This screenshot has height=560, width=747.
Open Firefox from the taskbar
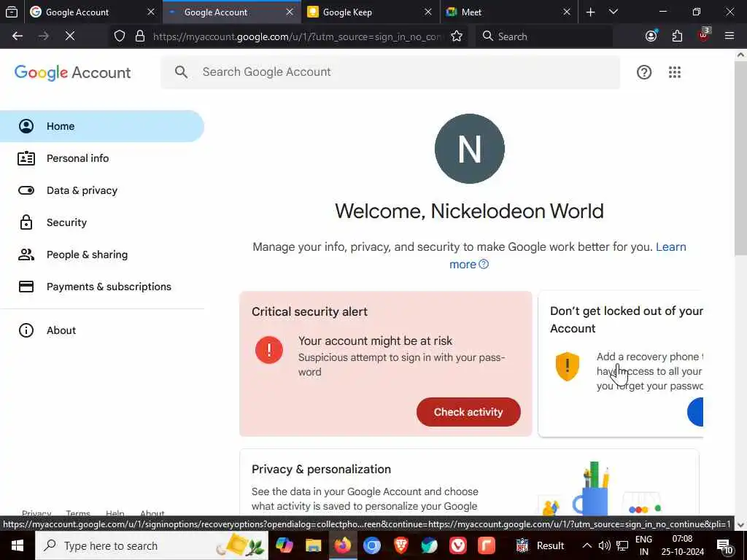(342, 545)
